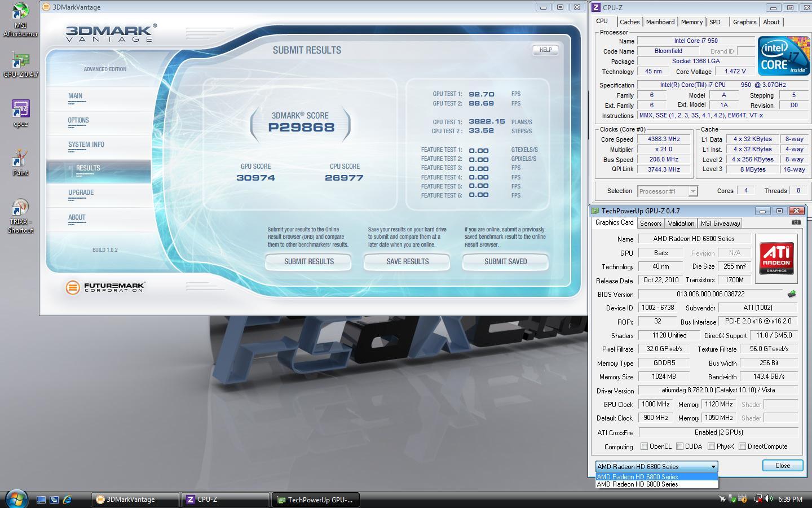This screenshot has height=508, width=812.
Task: Open ABOUT in 3DMark sidebar
Action: click(x=77, y=217)
